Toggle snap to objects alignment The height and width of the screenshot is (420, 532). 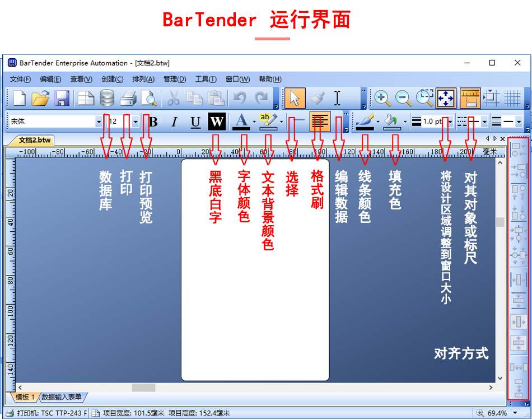(491, 99)
